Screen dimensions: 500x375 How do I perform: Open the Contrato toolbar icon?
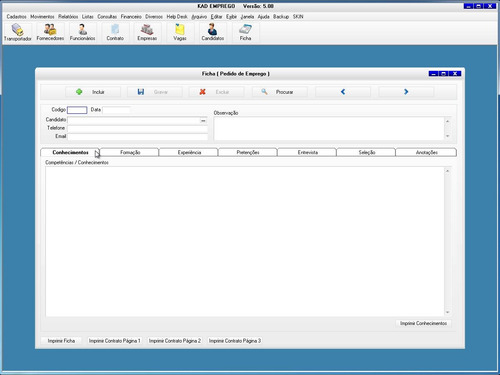point(115,32)
